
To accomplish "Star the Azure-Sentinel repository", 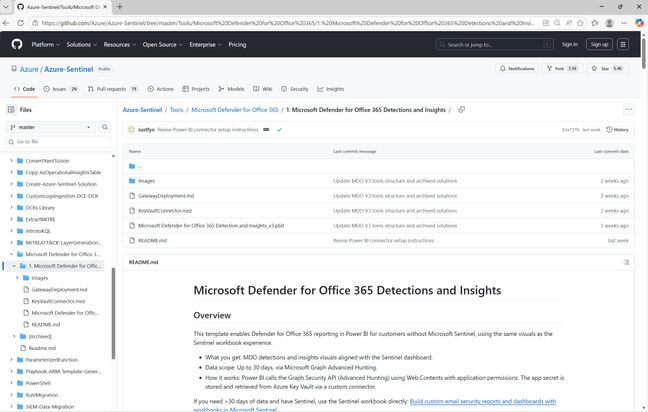I will (607, 69).
